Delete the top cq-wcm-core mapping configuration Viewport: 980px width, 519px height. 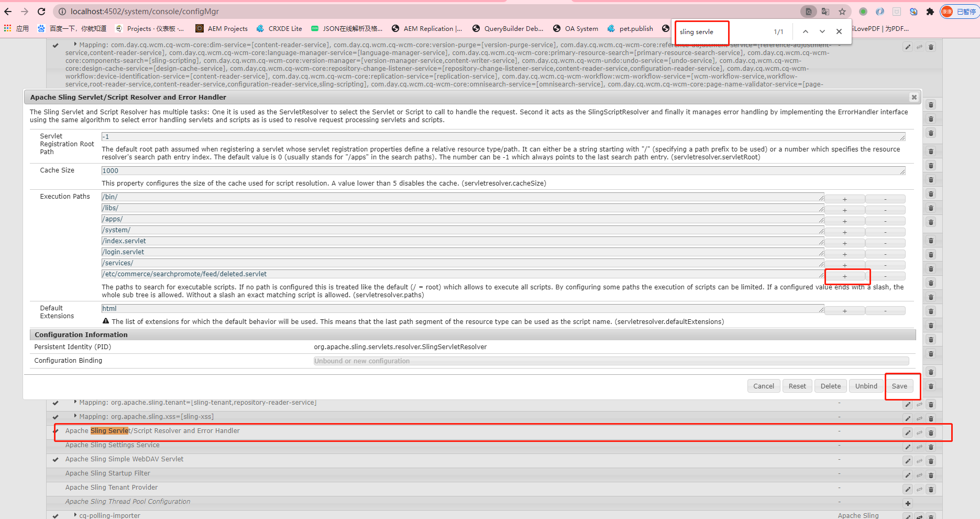pyautogui.click(x=931, y=47)
